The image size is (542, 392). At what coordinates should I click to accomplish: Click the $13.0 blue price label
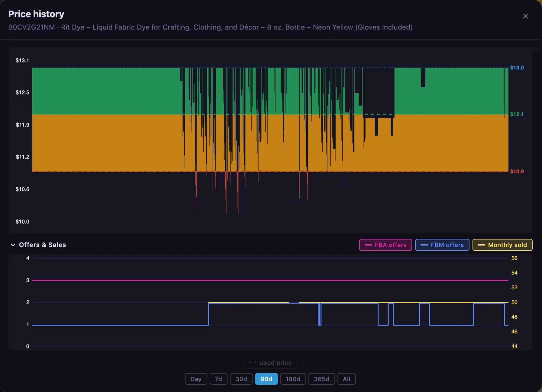point(517,68)
